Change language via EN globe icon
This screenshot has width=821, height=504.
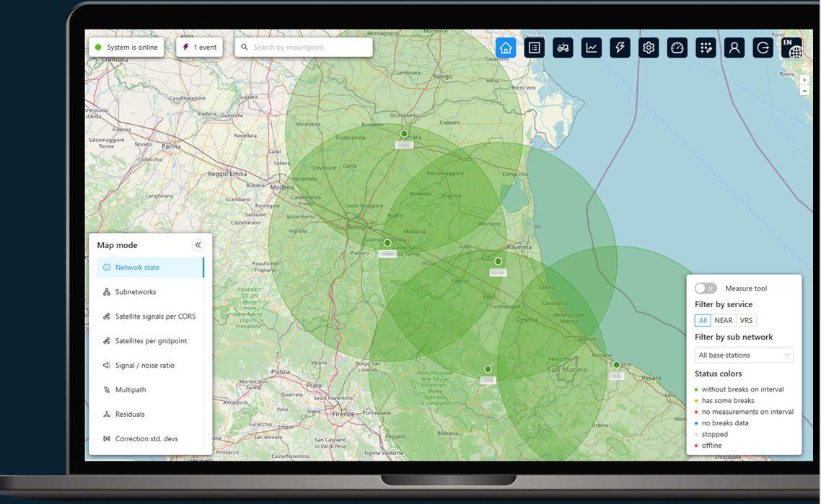[791, 48]
